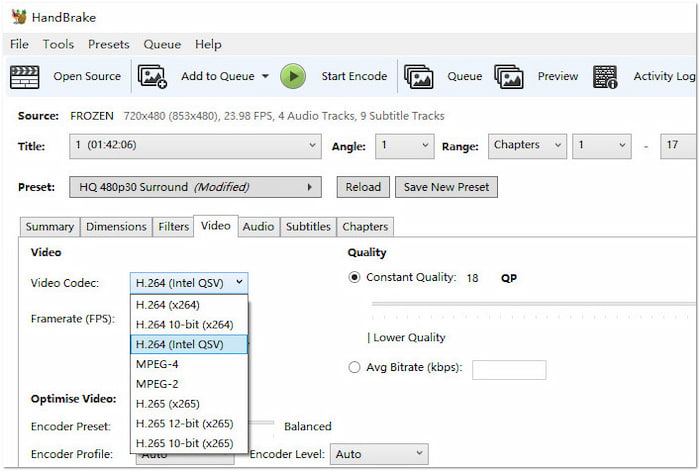
Task: Click the Add to Queue picture icon
Action: tap(152, 76)
